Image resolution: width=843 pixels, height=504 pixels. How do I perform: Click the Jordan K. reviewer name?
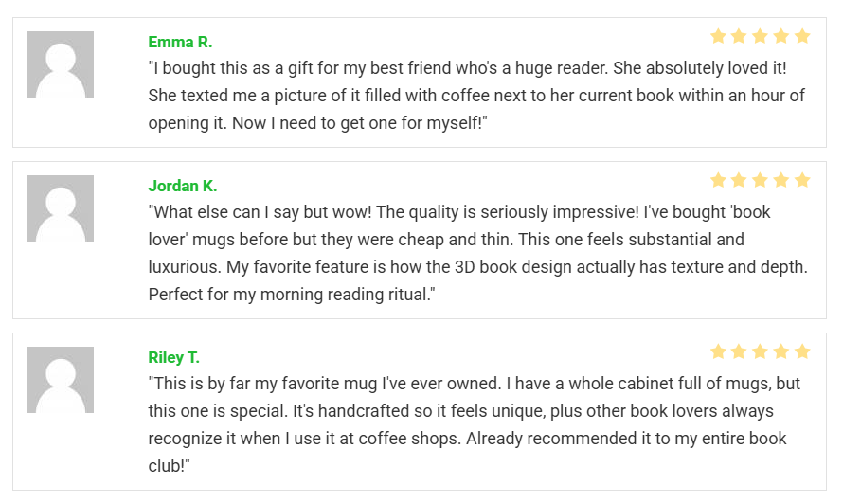pyautogui.click(x=183, y=186)
